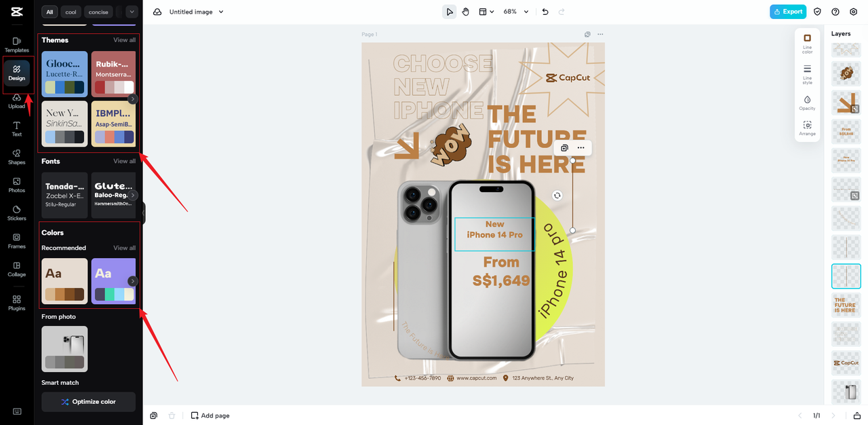Select the CapCut logo layer thumbnail
The height and width of the screenshot is (425, 868).
846,363
